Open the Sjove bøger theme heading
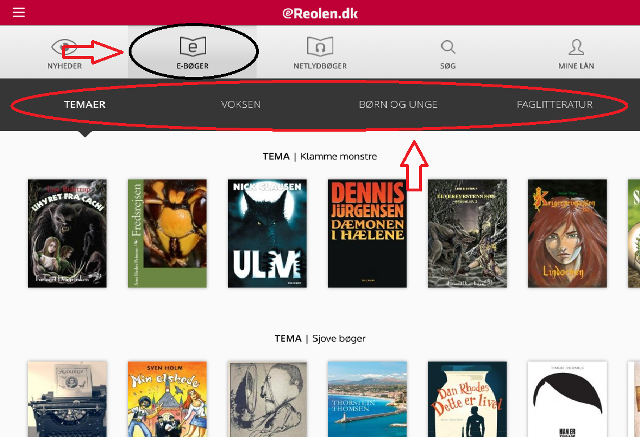Image resolution: width=640 pixels, height=437 pixels. pos(320,338)
